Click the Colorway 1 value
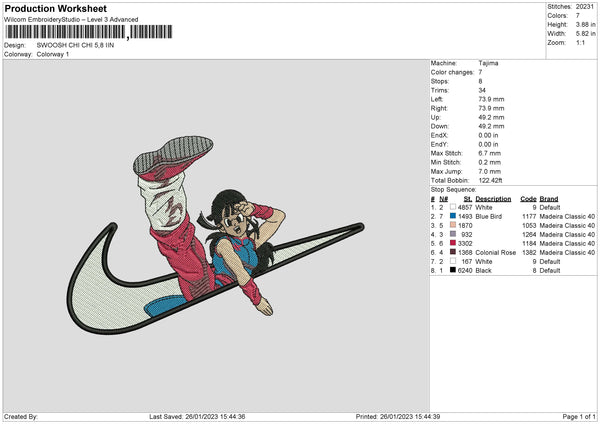 tap(53, 54)
